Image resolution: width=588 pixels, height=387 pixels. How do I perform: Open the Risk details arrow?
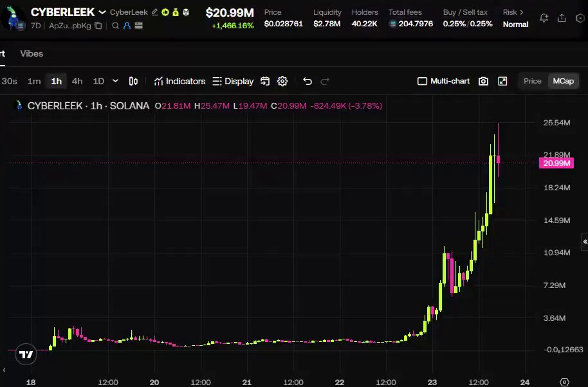pos(521,12)
